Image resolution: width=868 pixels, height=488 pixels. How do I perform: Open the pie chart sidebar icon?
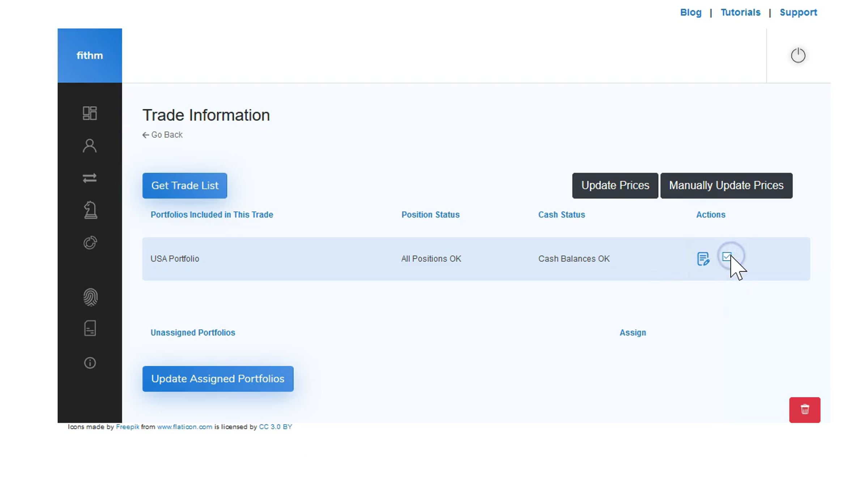point(90,243)
